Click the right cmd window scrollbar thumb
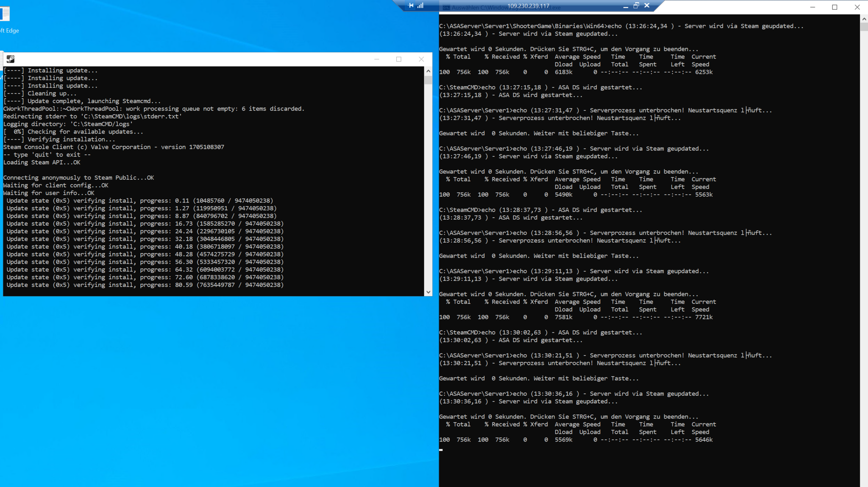 (864, 26)
